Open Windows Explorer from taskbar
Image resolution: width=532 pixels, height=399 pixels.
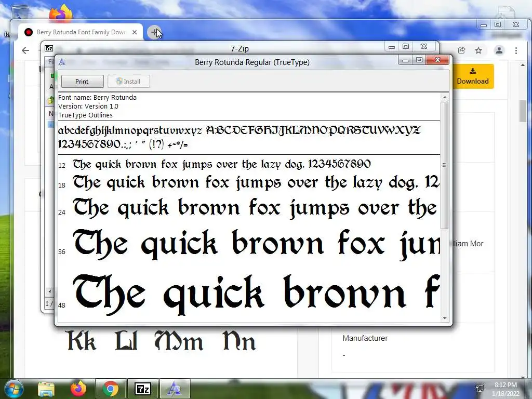click(46, 389)
